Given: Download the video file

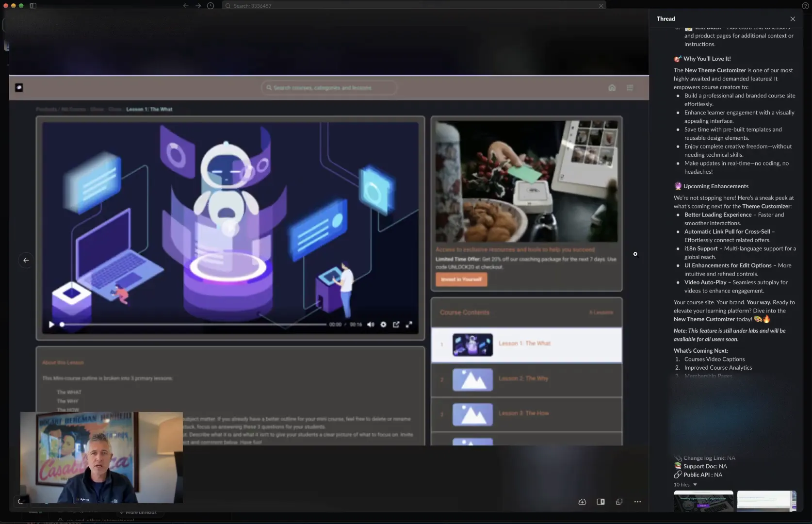Looking at the screenshot, I should click(582, 502).
